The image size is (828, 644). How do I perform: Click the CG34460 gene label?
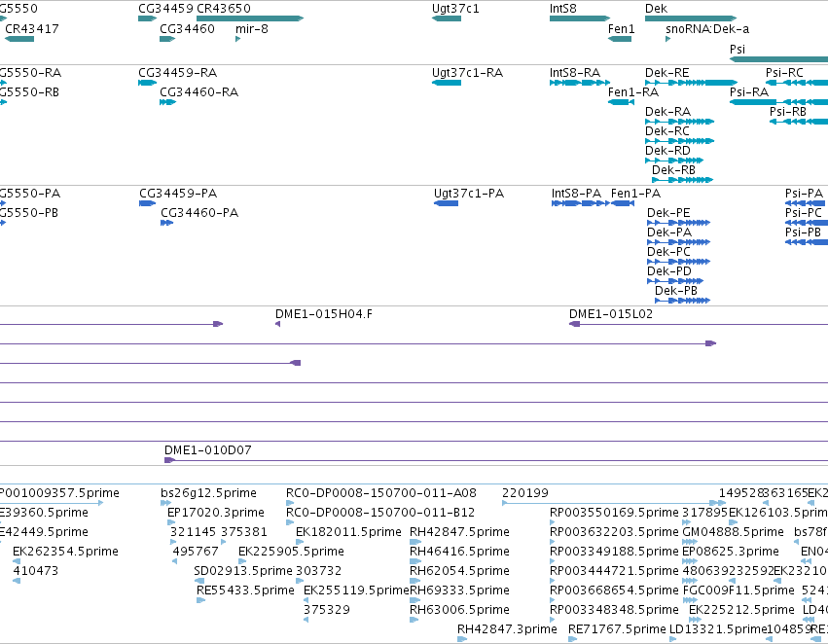coord(187,29)
